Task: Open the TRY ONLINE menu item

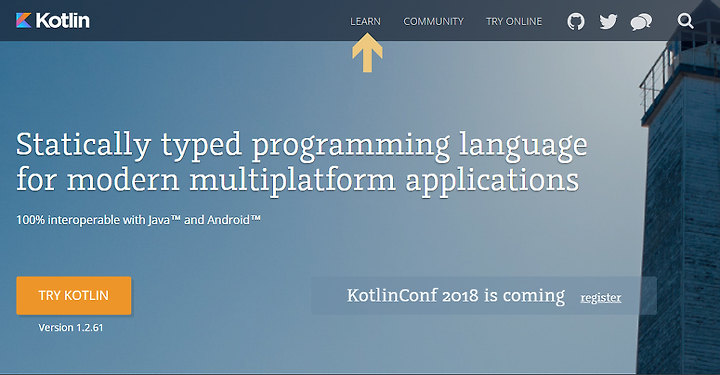Action: tap(514, 22)
